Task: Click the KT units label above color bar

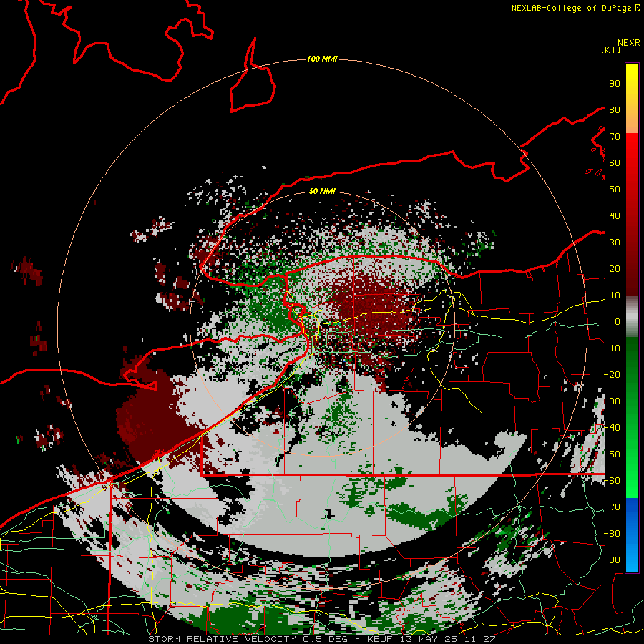Action: 611,49
